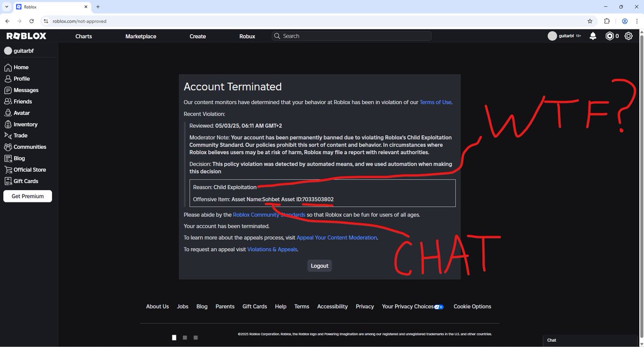Open Inventory from the sidebar
This screenshot has height=347, width=644.
pos(21,124)
